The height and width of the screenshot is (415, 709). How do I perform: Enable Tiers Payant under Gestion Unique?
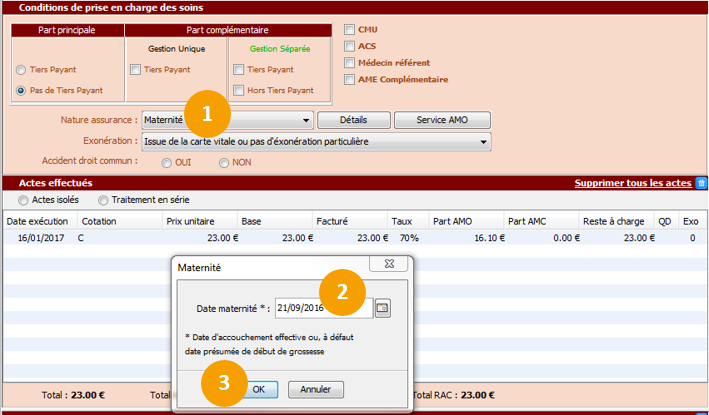[x=136, y=70]
